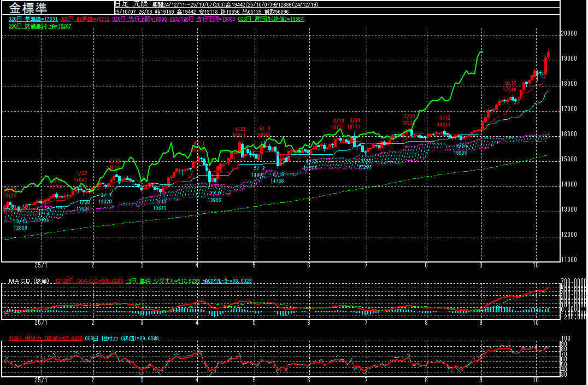Image resolution: width=588 pixels, height=385 pixels.
Task: Select the 026日 基準線 legend label
Action: click(x=31, y=19)
